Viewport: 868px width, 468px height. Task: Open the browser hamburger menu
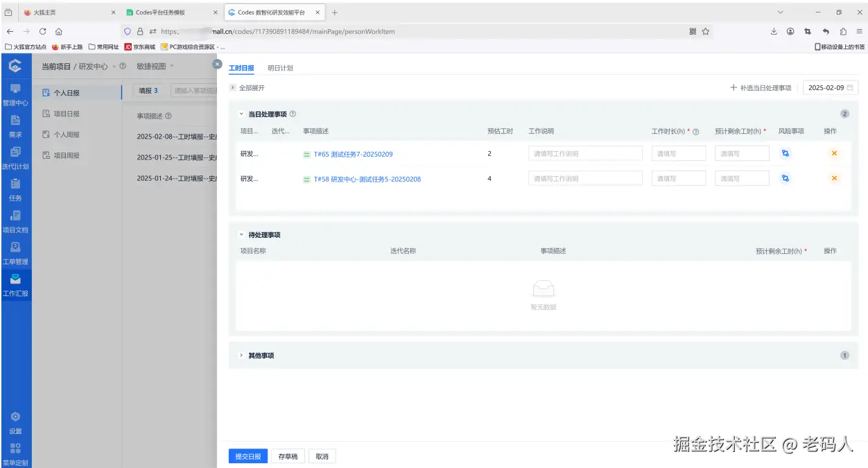click(860, 31)
